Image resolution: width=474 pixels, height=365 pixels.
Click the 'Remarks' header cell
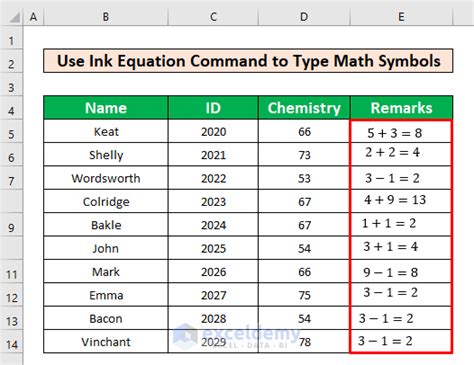pyautogui.click(x=401, y=108)
